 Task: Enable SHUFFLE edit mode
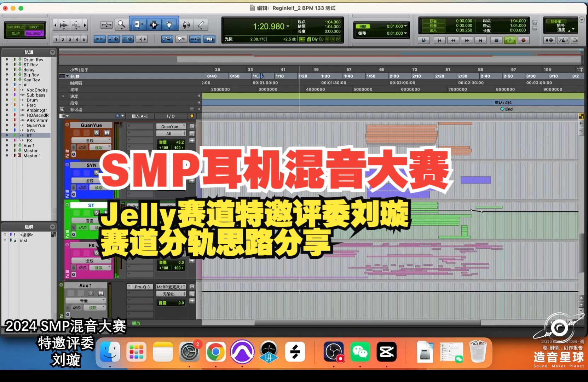pos(15,27)
